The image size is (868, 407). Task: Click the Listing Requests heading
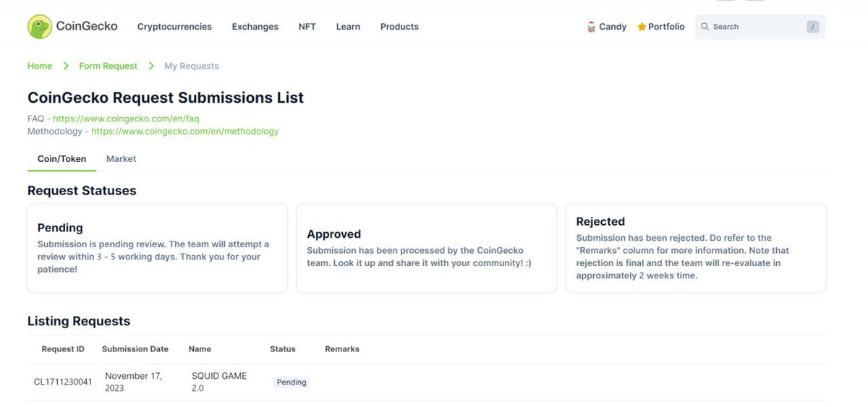click(79, 322)
